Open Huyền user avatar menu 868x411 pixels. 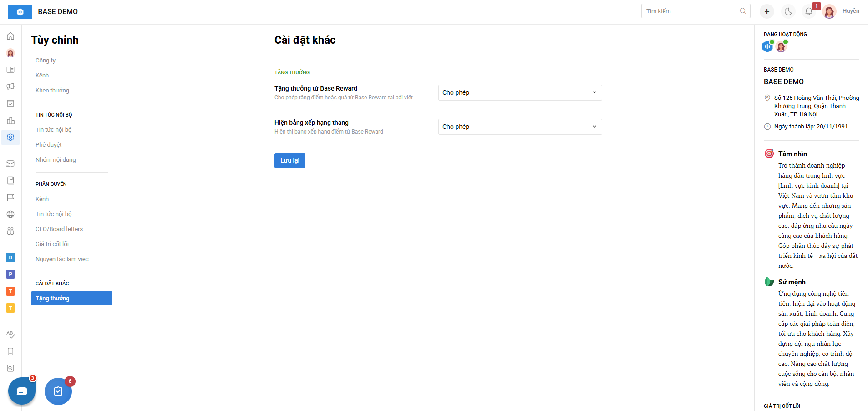[x=829, y=11]
